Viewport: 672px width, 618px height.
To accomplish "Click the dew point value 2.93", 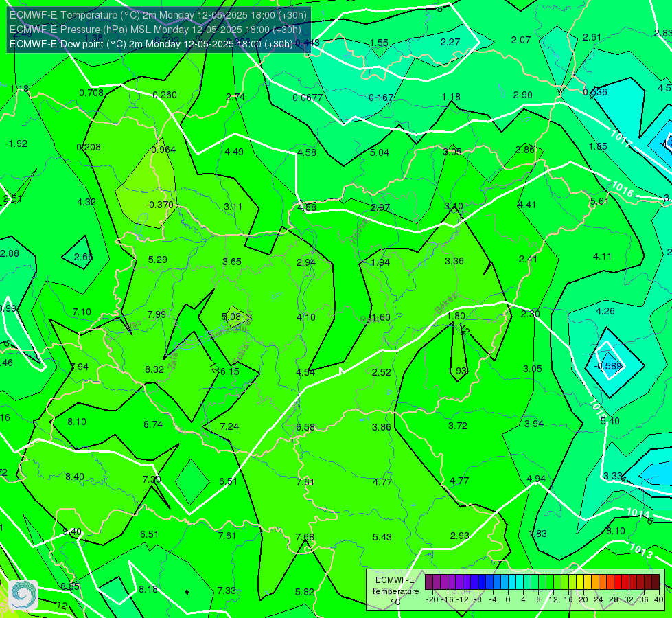I will [x=459, y=535].
